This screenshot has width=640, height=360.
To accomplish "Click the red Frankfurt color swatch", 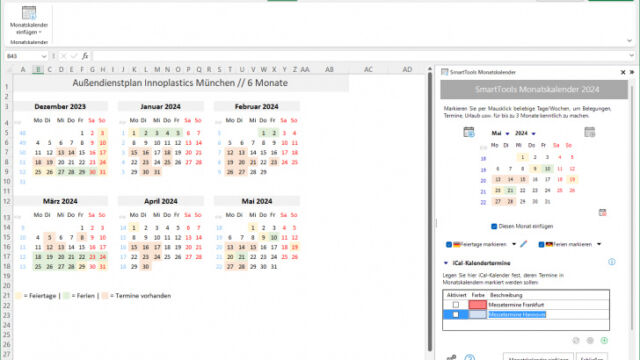I will click(x=478, y=305).
